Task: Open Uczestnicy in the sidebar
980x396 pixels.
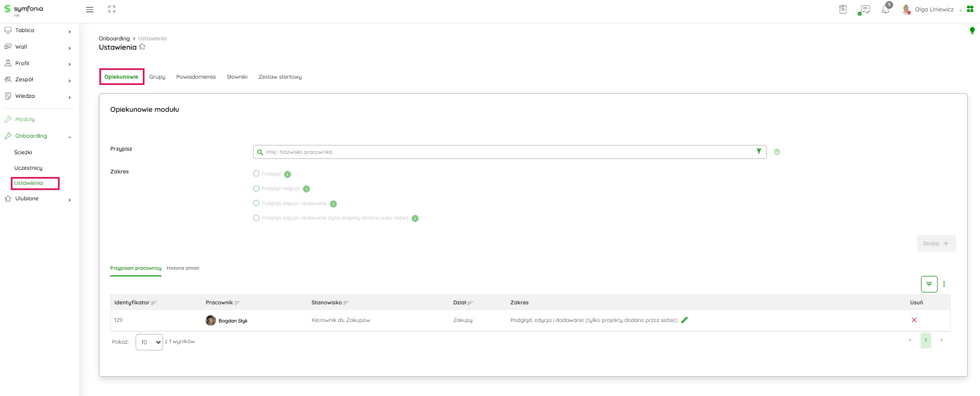Action: click(x=28, y=168)
